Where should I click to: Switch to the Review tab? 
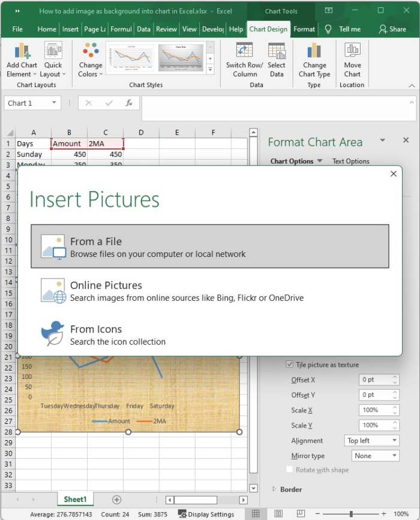pos(166,29)
